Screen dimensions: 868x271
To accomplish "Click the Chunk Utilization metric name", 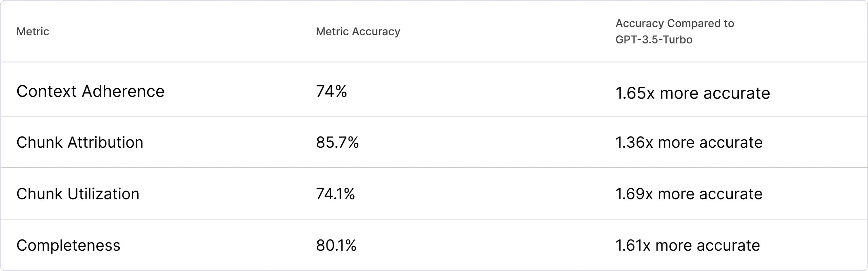I will [78, 194].
